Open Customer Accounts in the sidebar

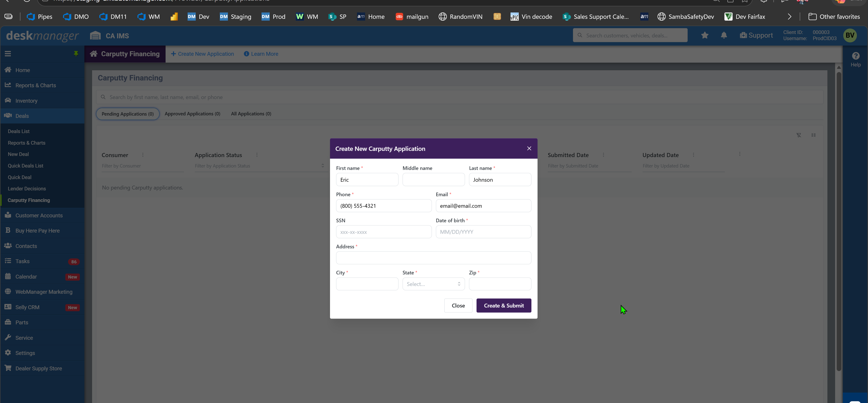pos(42,216)
